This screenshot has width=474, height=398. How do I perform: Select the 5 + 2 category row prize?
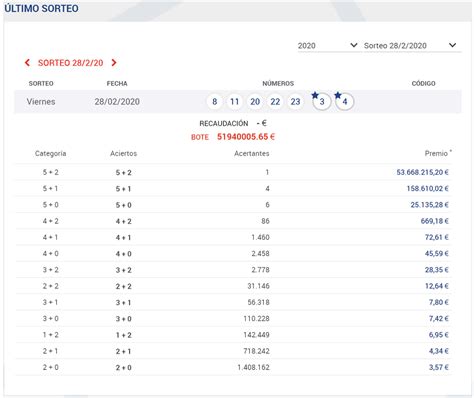point(422,172)
